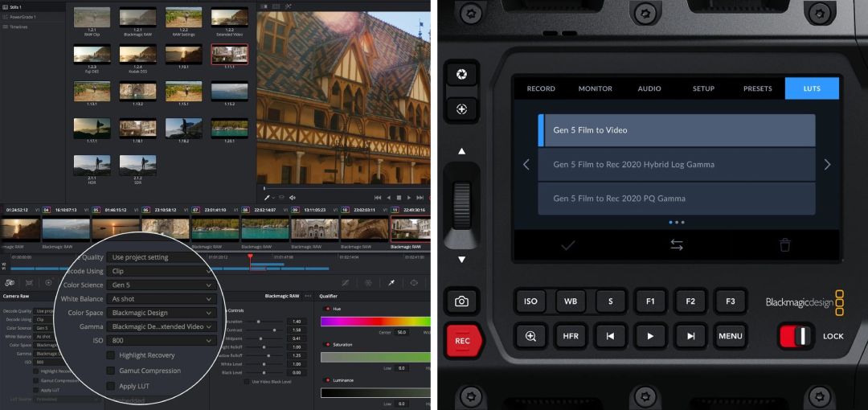Screen dimensions: 868x410
Task: Select the eyedropper Qualifier palette icon
Action: pyautogui.click(x=391, y=282)
